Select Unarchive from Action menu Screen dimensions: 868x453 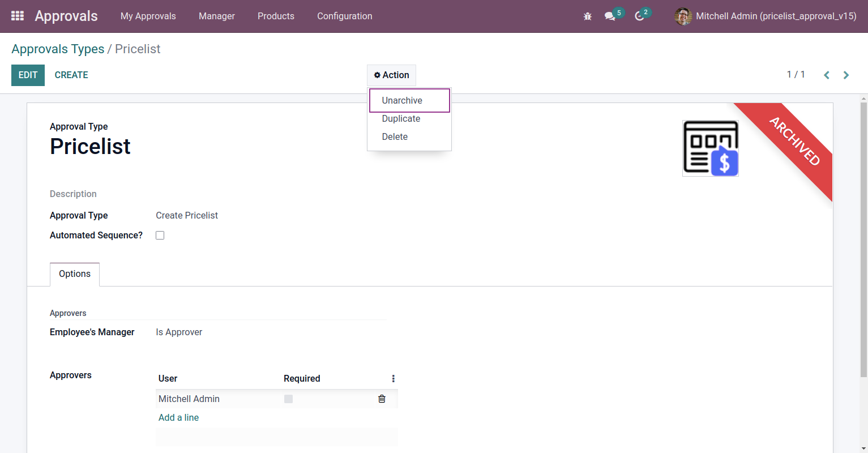(409, 100)
